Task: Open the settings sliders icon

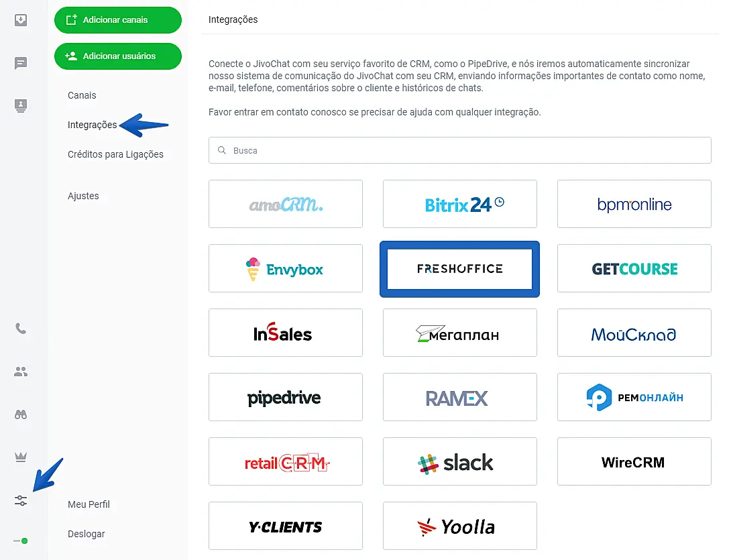Action: pos(21,500)
